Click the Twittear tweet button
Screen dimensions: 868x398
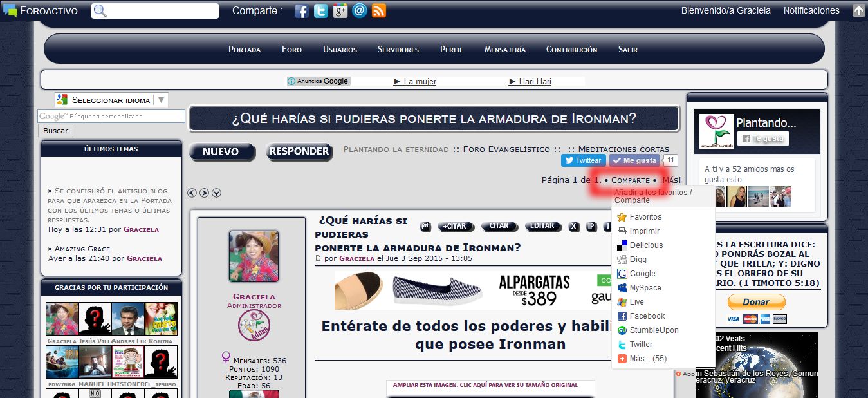click(x=584, y=160)
